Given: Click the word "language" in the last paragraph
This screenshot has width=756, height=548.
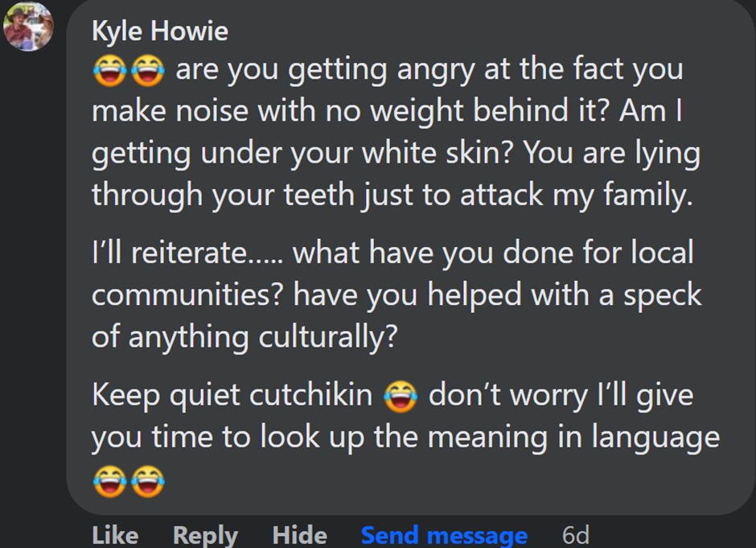Looking at the screenshot, I should click(x=655, y=437).
